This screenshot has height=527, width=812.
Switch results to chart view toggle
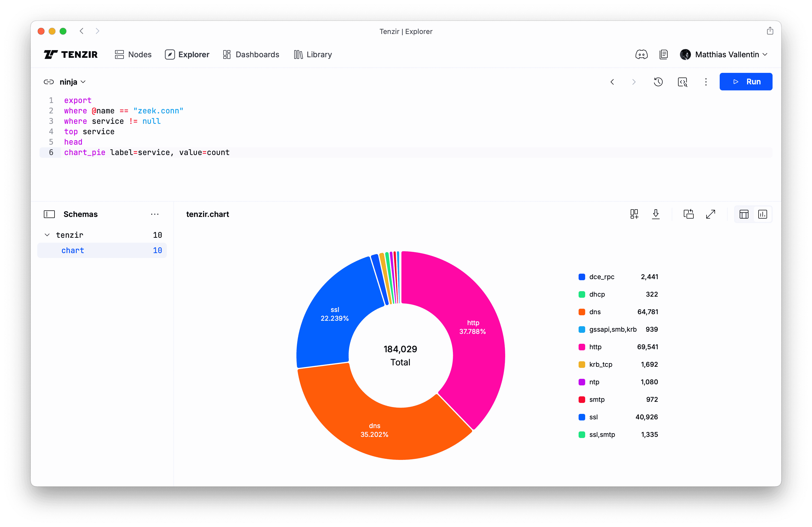763,214
